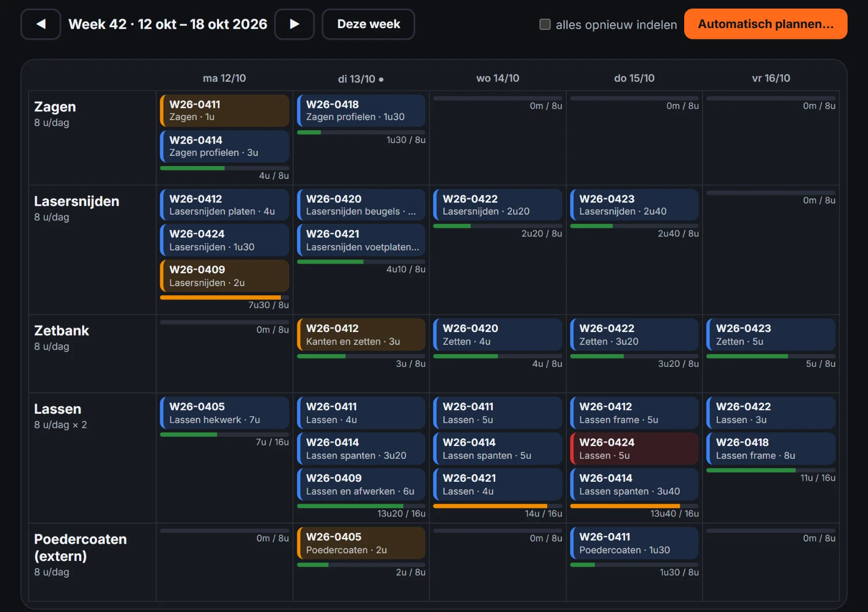The width and height of the screenshot is (868, 612).
Task: Open W26-0422 Zetten 3u20 card
Action: (x=634, y=335)
